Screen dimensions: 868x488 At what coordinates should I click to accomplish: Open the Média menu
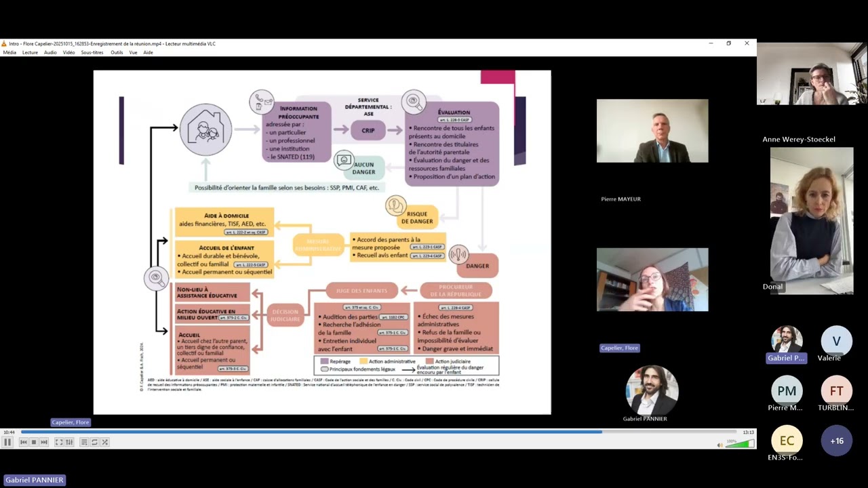click(9, 52)
